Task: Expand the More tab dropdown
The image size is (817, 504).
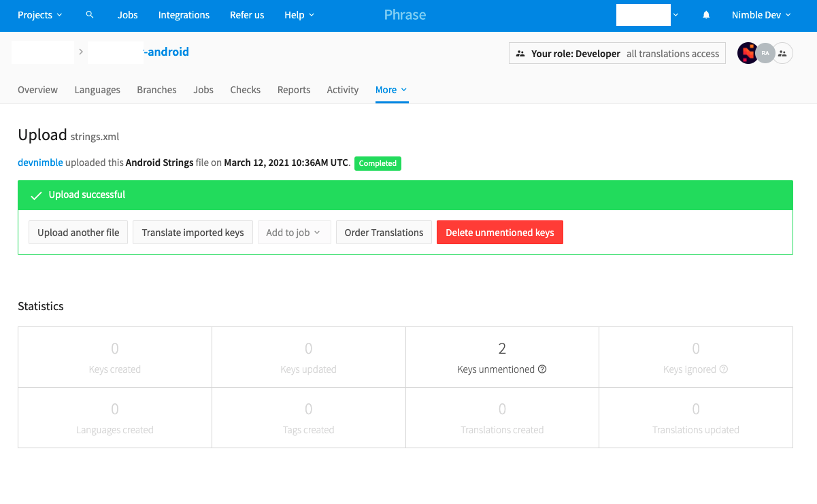Action: coord(391,90)
